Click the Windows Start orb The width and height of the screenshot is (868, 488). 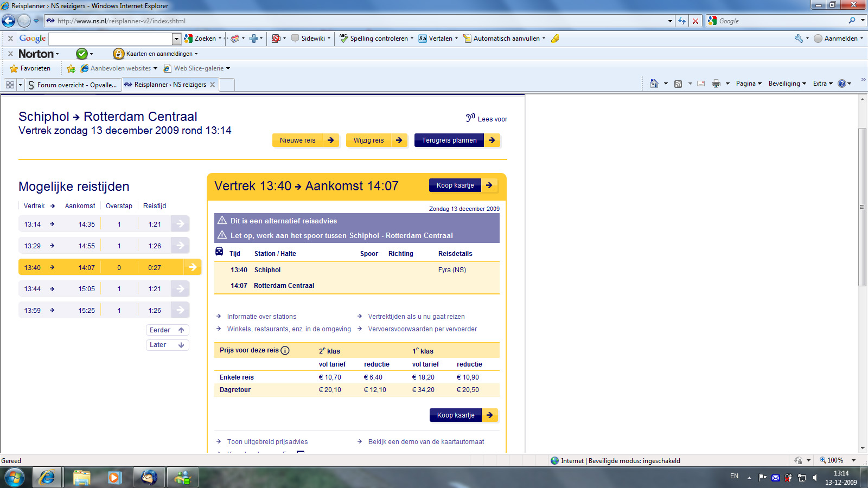pos(15,478)
